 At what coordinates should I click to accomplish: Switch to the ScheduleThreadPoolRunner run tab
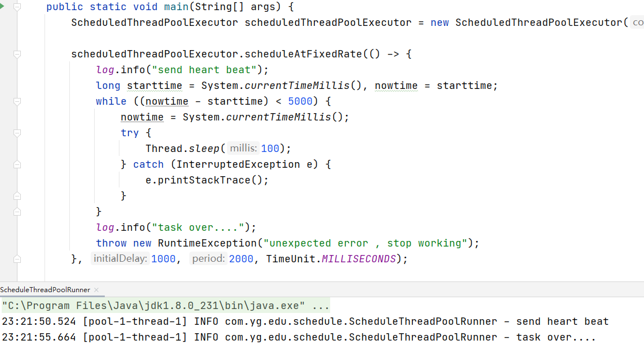pos(45,289)
